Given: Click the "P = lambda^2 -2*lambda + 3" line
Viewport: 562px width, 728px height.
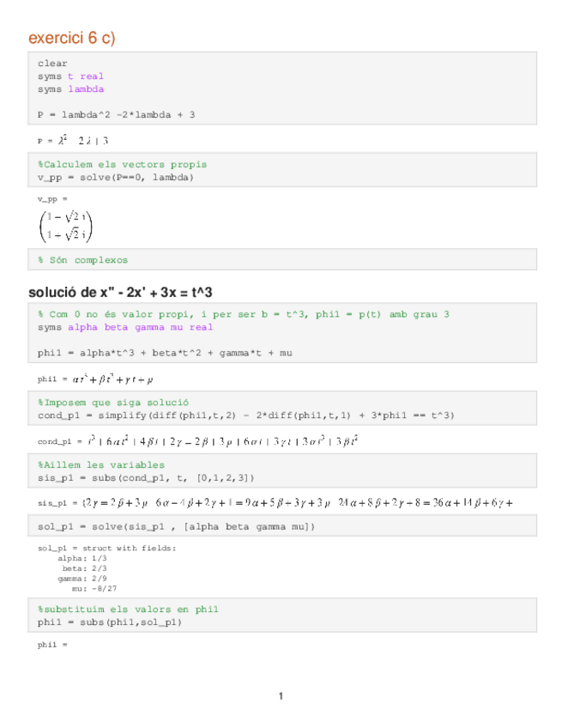Looking at the screenshot, I should 116,113.
